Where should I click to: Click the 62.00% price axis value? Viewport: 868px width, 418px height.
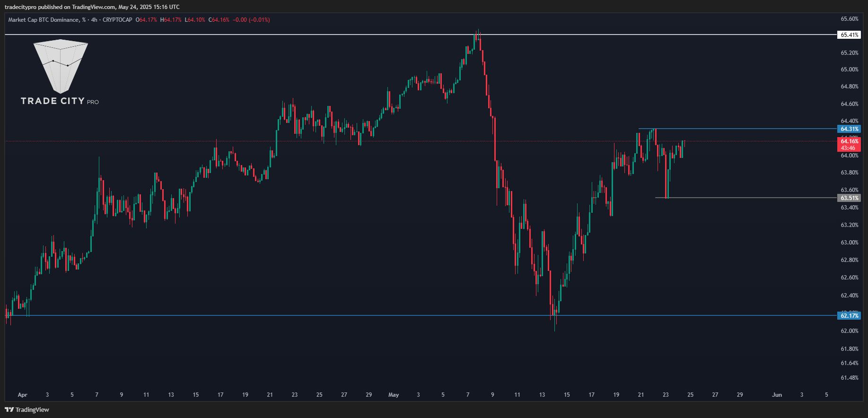[x=849, y=331]
